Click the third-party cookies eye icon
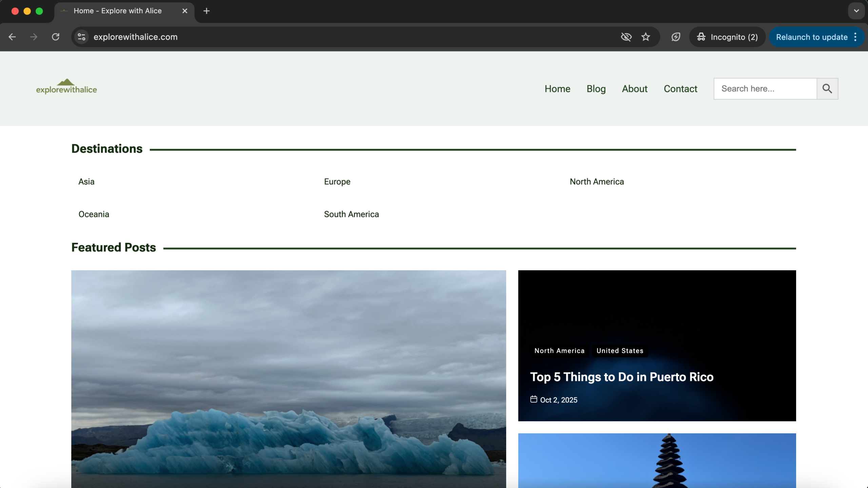This screenshot has height=488, width=868. pyautogui.click(x=626, y=37)
